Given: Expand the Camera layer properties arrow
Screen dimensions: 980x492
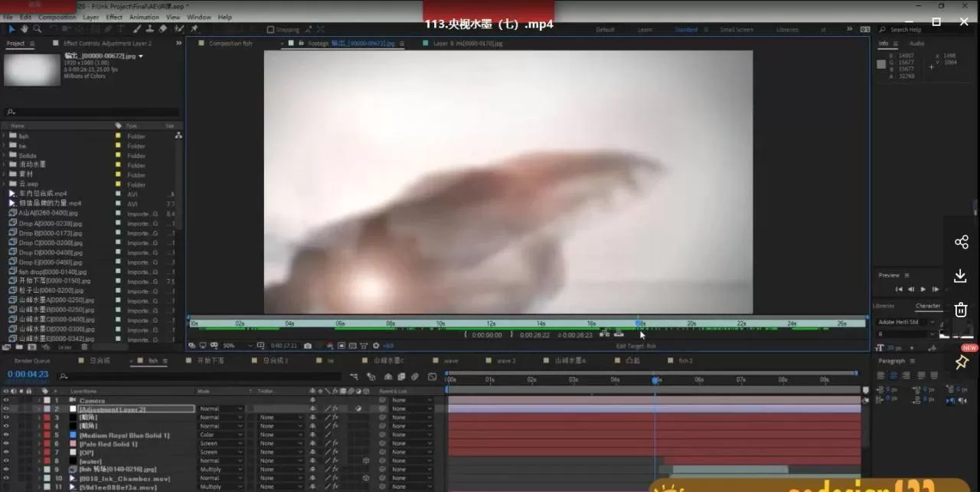Looking at the screenshot, I should tap(38, 399).
